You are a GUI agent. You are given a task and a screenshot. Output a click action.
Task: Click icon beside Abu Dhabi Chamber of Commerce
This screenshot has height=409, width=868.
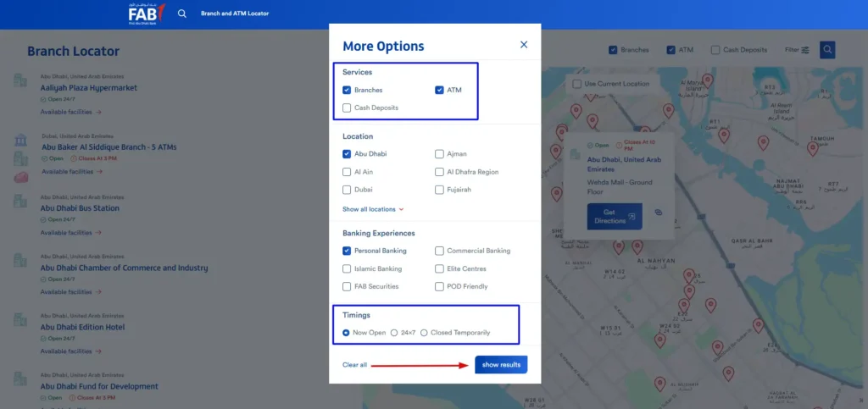coord(20,260)
